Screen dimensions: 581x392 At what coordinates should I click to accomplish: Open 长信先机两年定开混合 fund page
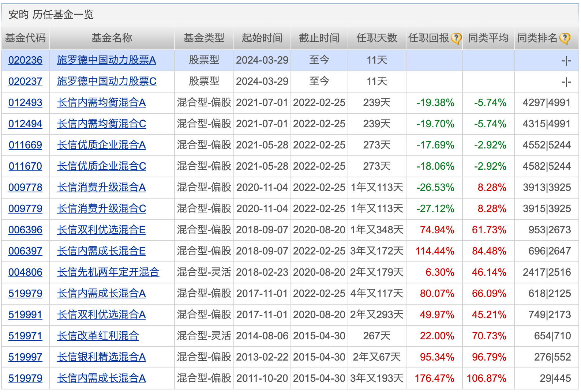tap(108, 272)
